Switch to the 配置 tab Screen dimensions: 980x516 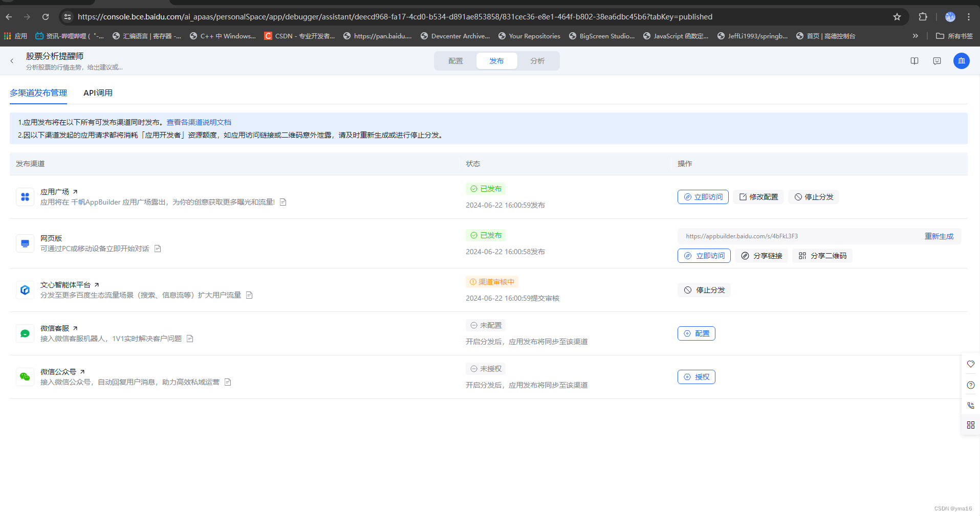pos(455,61)
